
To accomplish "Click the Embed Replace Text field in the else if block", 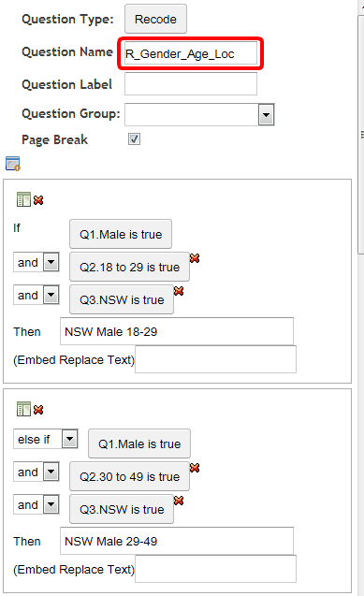I will pos(215,569).
